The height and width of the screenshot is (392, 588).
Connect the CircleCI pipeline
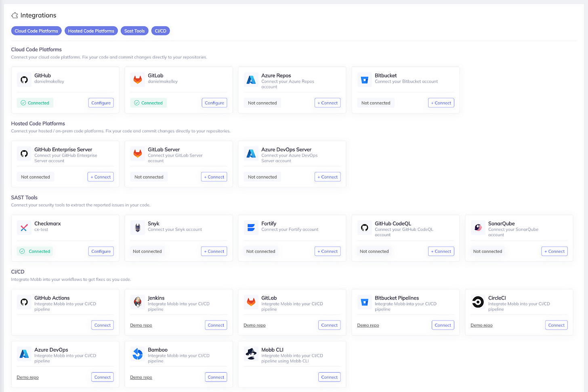tap(556, 325)
